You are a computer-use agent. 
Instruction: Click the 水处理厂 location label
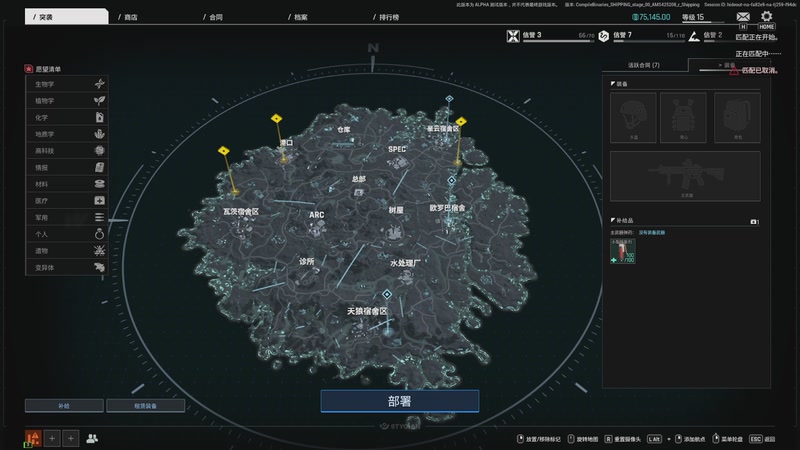point(405,263)
